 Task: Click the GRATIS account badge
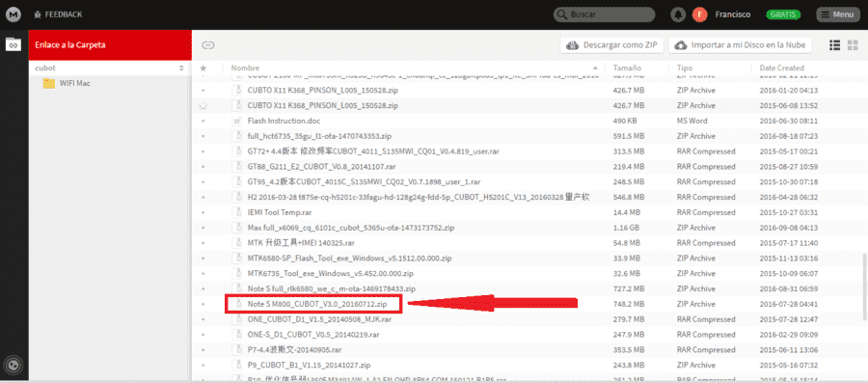(x=783, y=14)
